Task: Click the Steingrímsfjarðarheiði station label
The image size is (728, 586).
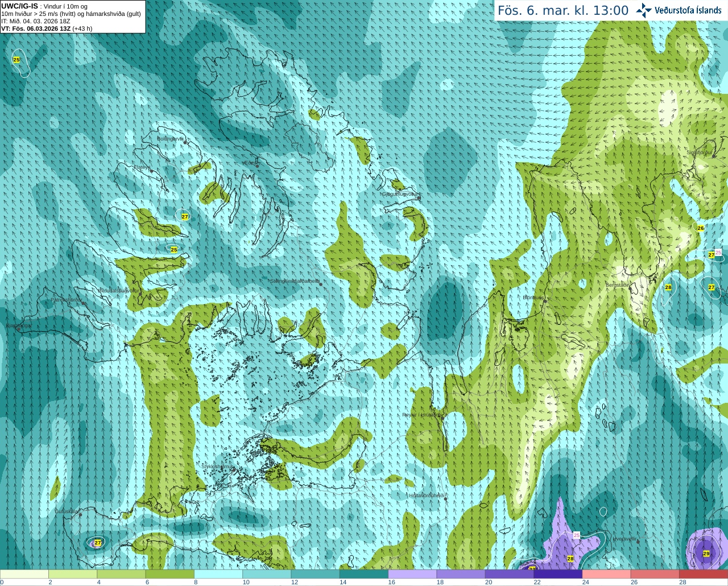Action: click(295, 281)
